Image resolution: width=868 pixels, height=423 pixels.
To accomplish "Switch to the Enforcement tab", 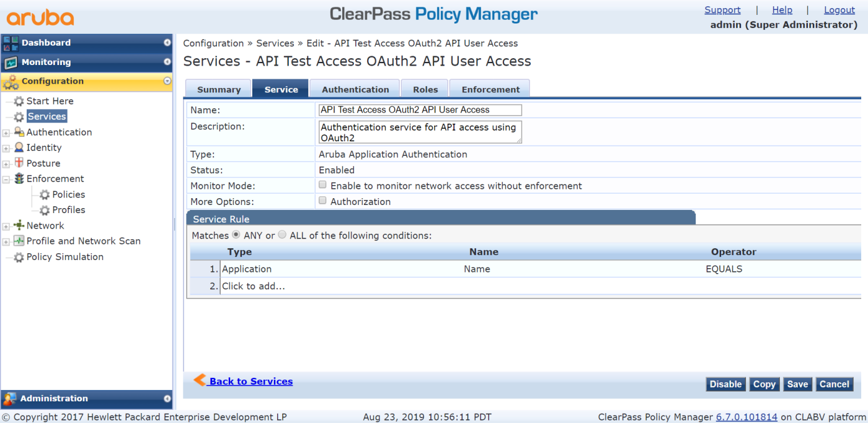I will pos(490,89).
